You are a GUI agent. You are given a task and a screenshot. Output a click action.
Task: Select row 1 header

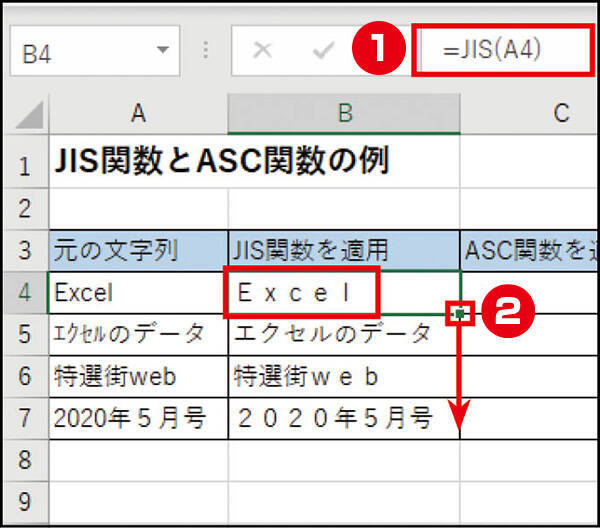[x=24, y=164]
